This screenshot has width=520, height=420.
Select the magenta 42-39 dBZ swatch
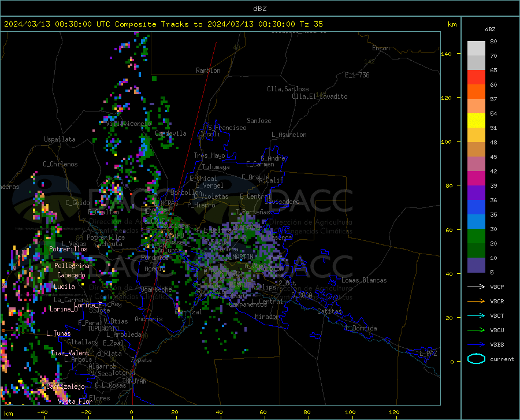(476, 179)
